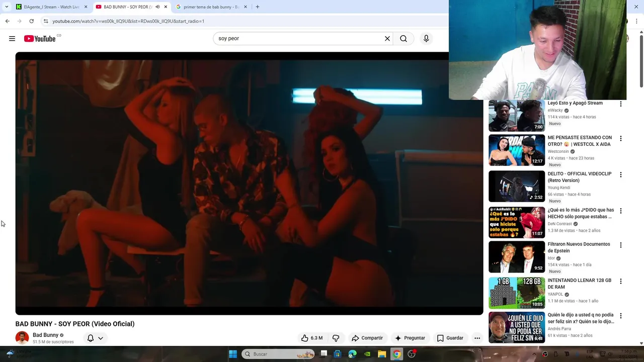
Task: Switch to Chrome in the taskbar
Action: (397, 354)
